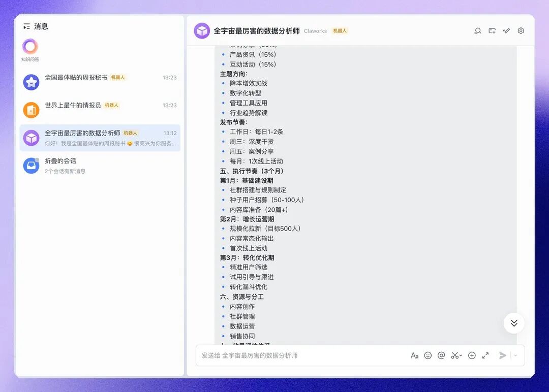Click the line 种子用户招募（50-100人）
The image size is (549, 392).
click(268, 200)
